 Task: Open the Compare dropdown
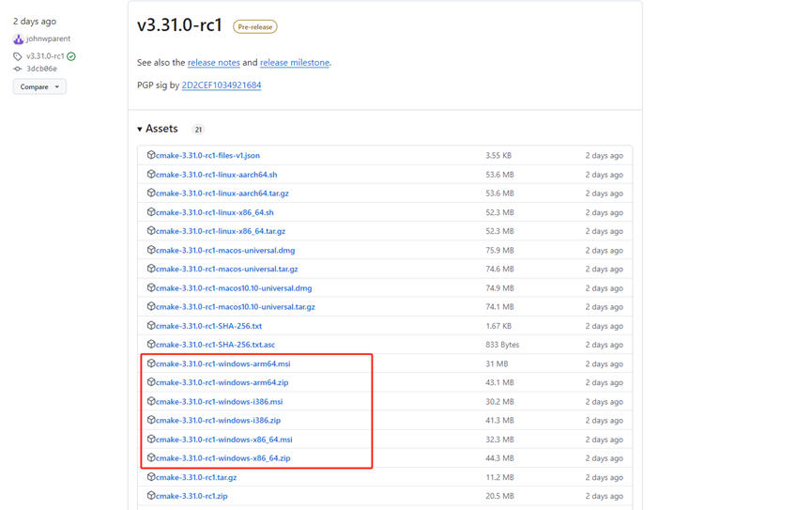[x=39, y=86]
